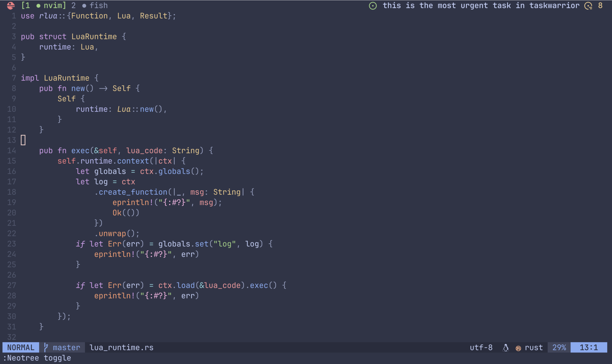The height and width of the screenshot is (364, 612).
Task: Click the Neotree toggle command line
Action: [x=37, y=358]
